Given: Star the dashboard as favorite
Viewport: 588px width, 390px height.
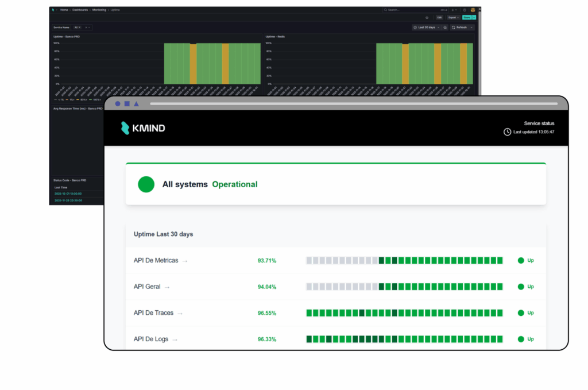Looking at the screenshot, I should pyautogui.click(x=427, y=17).
